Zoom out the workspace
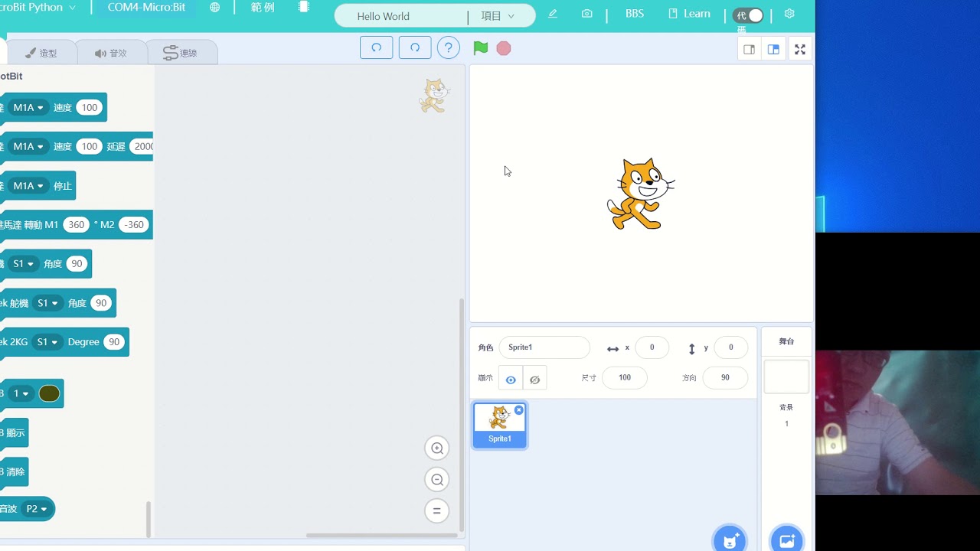980x551 pixels. click(x=437, y=480)
